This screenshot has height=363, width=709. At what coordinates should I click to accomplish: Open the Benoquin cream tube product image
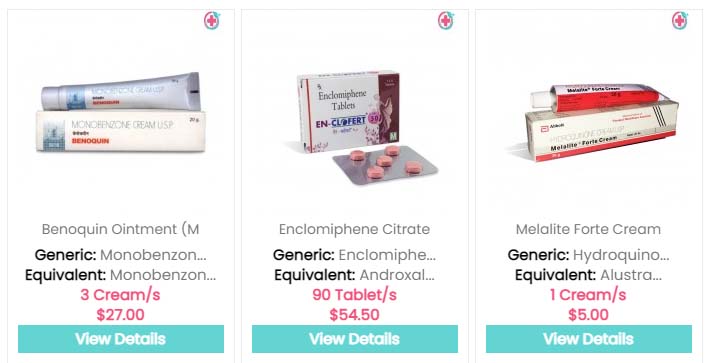click(x=121, y=112)
